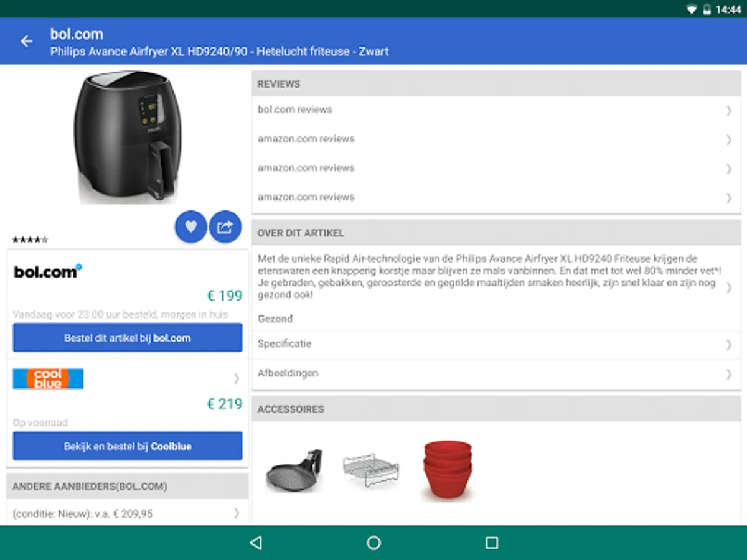Select the Afbeeldingen list item
Image resolution: width=747 pixels, height=560 pixels.
496,374
